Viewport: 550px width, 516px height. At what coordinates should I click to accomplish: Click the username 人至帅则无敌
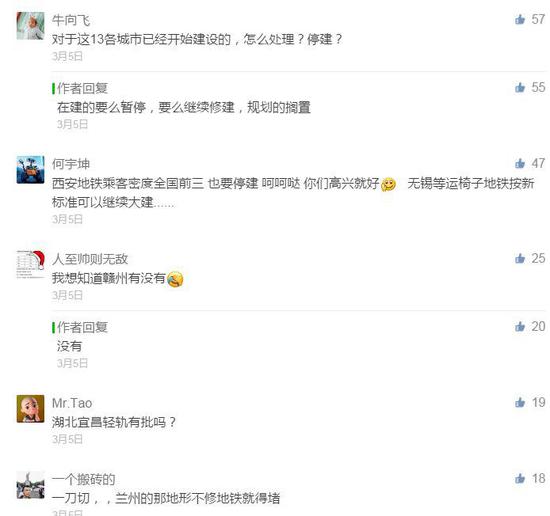click(x=90, y=259)
